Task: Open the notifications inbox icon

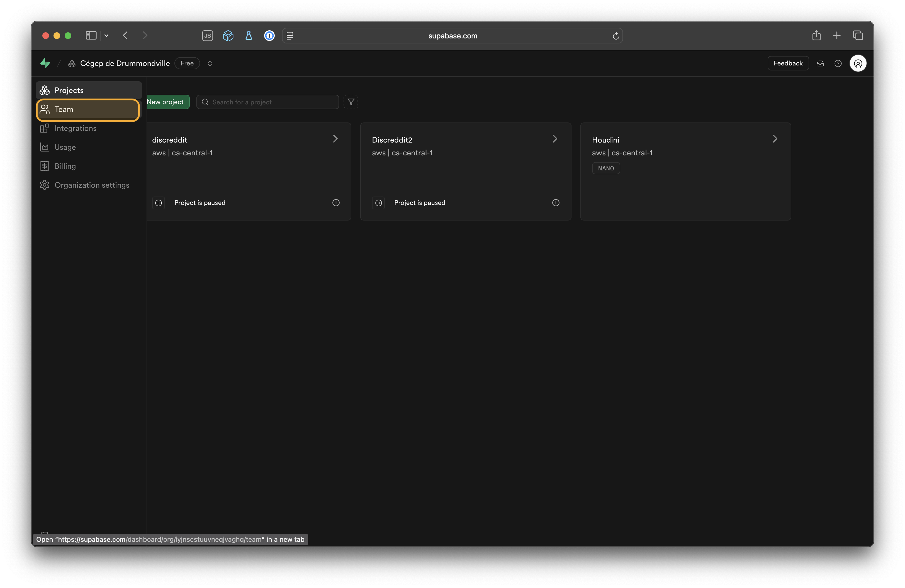Action: click(x=820, y=63)
